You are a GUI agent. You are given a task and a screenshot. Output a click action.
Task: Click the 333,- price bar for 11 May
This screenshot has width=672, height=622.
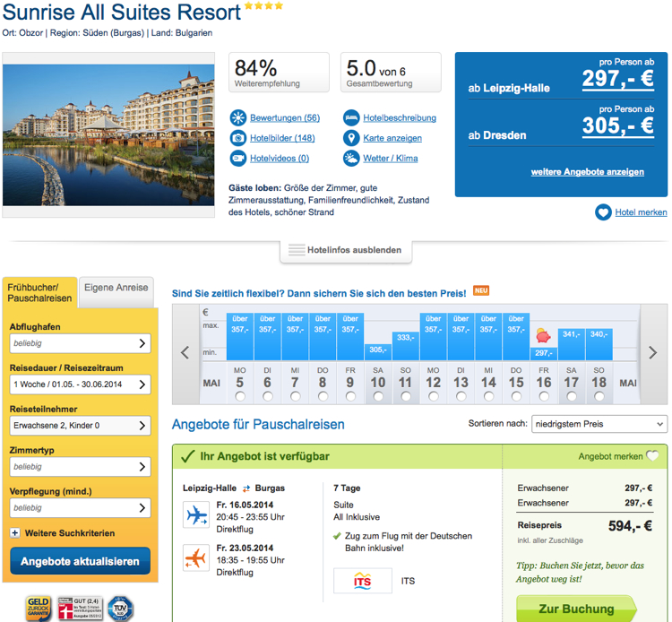(x=405, y=346)
